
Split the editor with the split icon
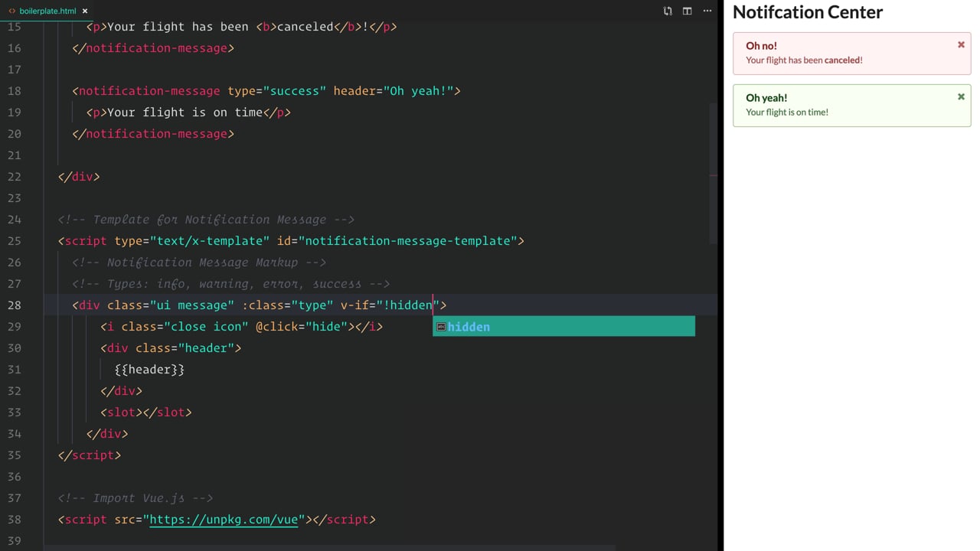coord(687,11)
